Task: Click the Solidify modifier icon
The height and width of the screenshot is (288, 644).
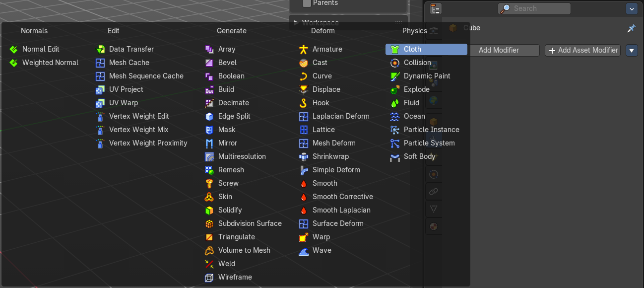Action: (209, 210)
